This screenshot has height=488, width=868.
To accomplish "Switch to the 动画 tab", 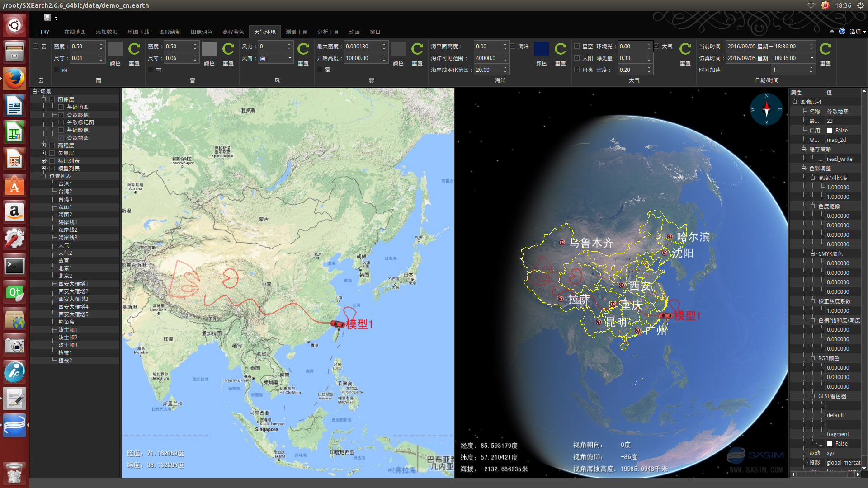I will (x=354, y=32).
